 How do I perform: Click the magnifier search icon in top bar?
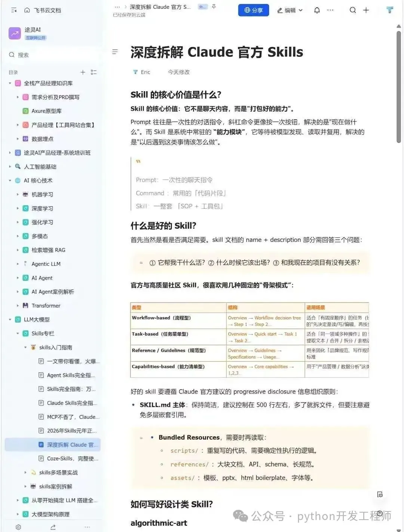[353, 10]
